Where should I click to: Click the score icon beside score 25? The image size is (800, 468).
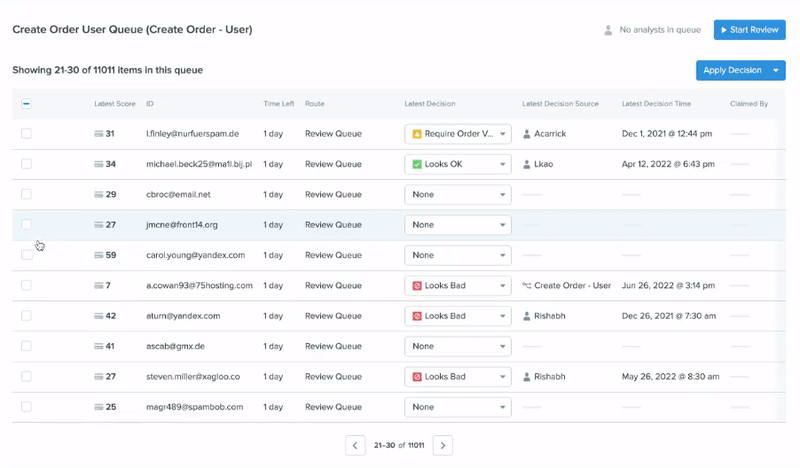tap(98, 407)
